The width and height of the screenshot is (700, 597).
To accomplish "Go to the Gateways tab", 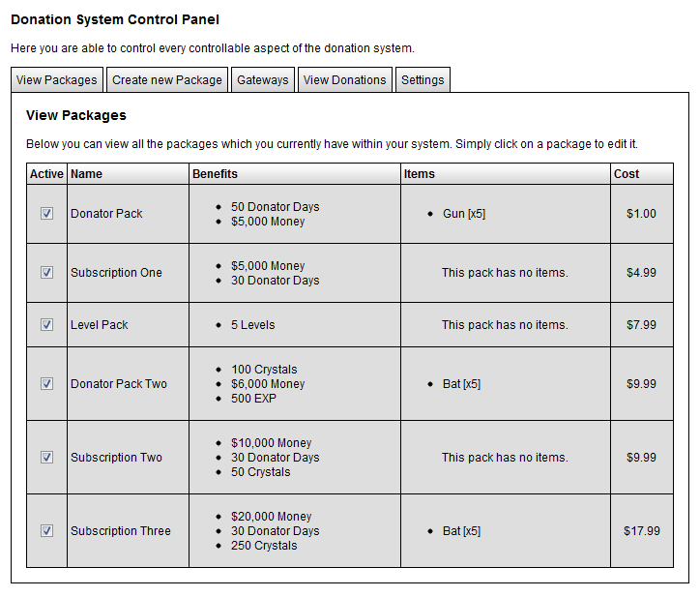I will tap(263, 80).
